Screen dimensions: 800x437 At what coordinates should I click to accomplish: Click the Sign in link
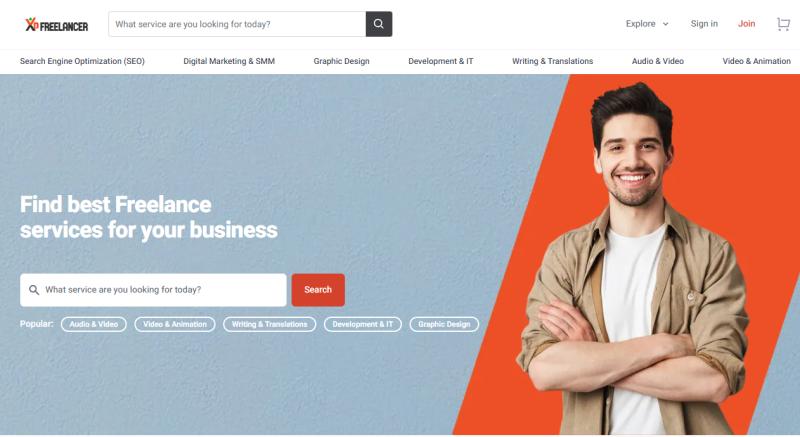[x=704, y=24]
